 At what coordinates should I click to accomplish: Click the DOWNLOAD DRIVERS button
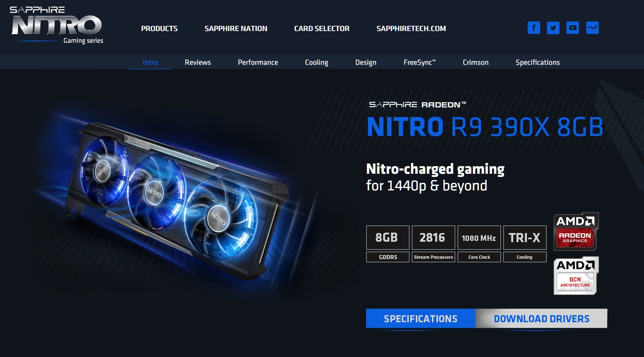click(x=541, y=319)
